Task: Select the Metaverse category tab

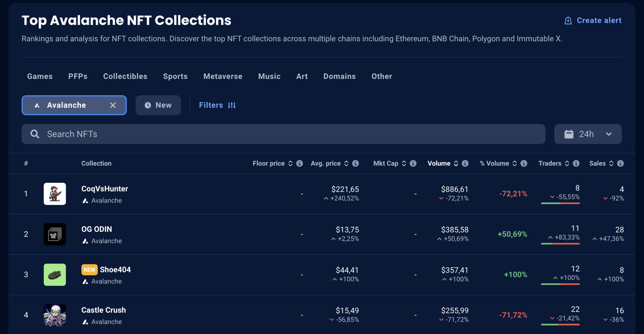Action: click(x=223, y=76)
